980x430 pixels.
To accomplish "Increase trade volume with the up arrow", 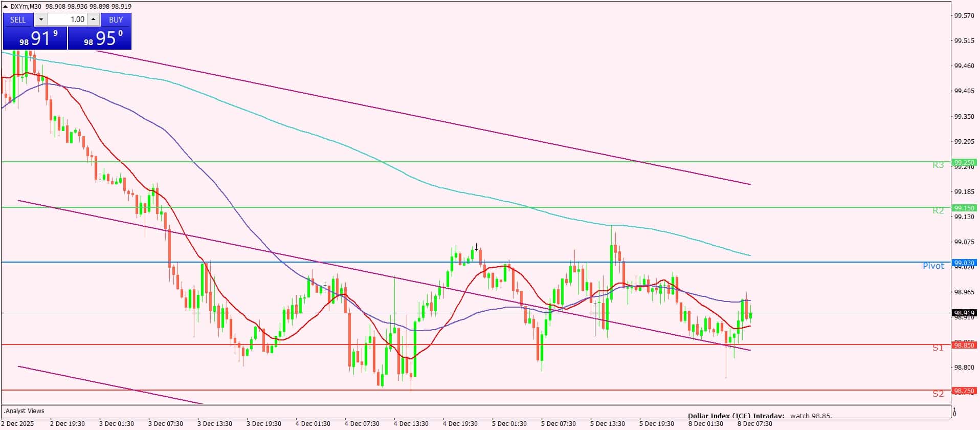I will click(x=93, y=19).
